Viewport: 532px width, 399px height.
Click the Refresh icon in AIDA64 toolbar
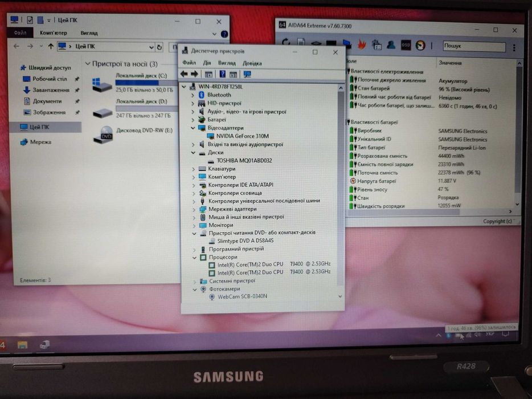pos(286,43)
